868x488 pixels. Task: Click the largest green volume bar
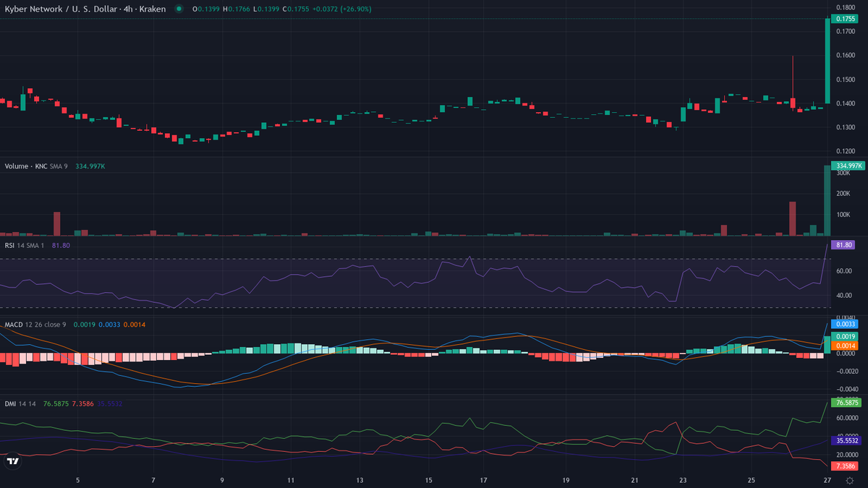click(827, 201)
